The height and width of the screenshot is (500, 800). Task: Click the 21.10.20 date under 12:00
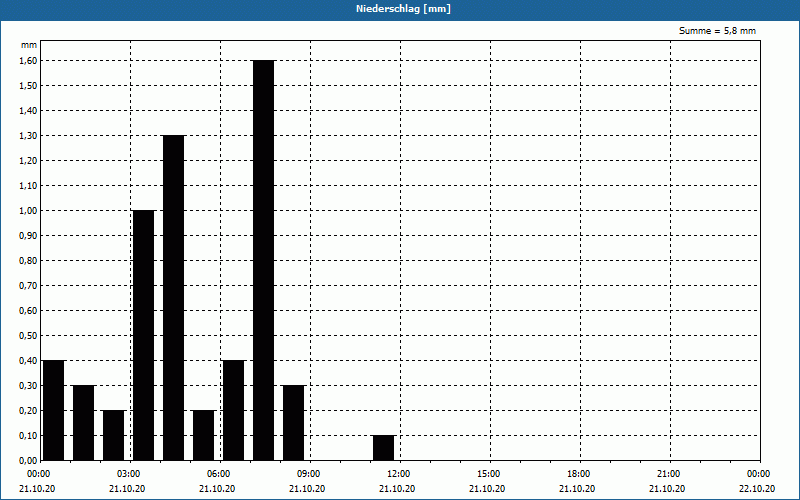click(x=397, y=489)
